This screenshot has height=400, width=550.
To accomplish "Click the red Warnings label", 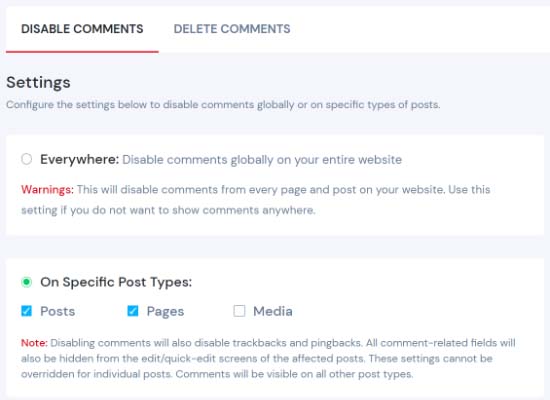I will [47, 190].
